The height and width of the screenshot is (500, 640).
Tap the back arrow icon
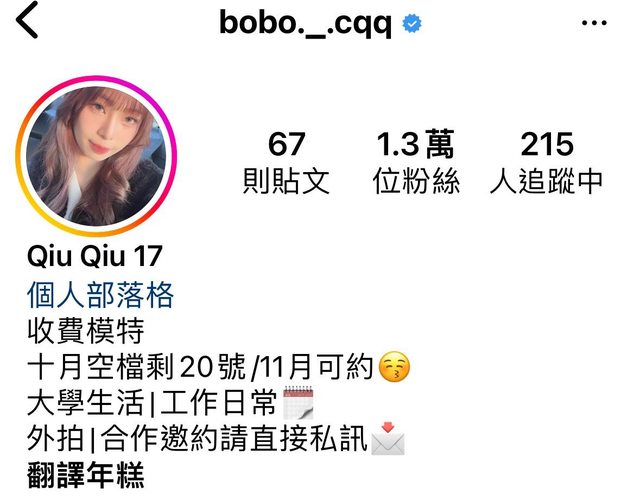coord(27,20)
